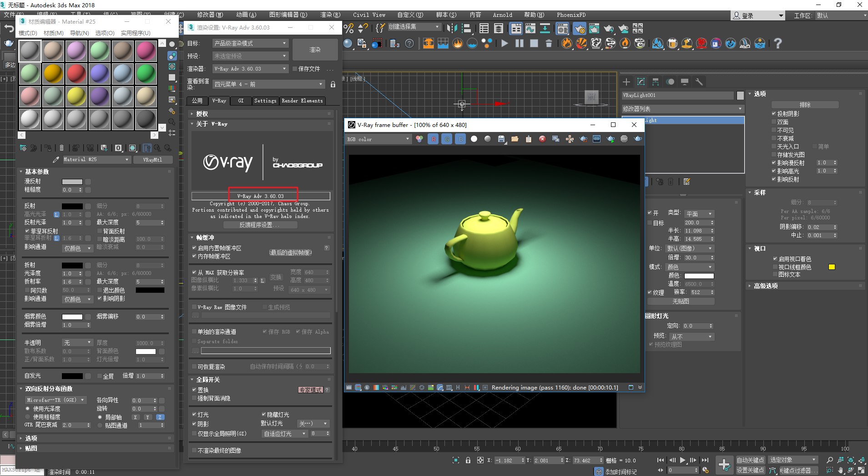The width and height of the screenshot is (868, 476).
Task: Start simulation with toolbar play icon
Action: pyautogui.click(x=505, y=43)
